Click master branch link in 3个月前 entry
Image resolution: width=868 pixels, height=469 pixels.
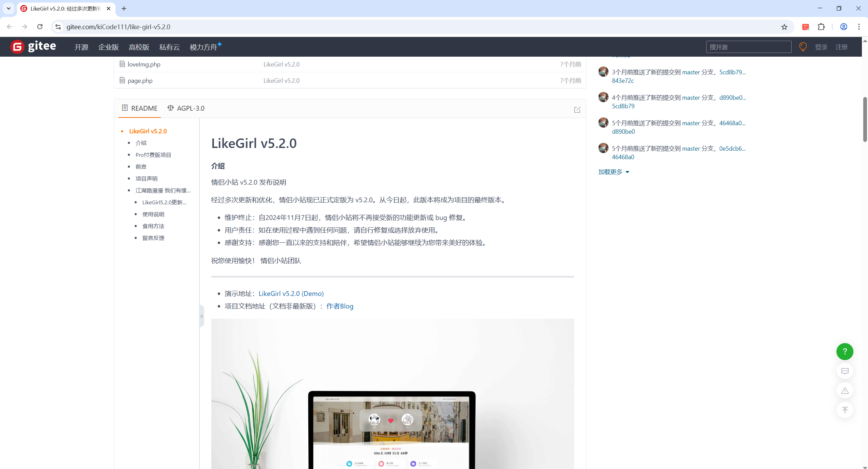point(691,72)
